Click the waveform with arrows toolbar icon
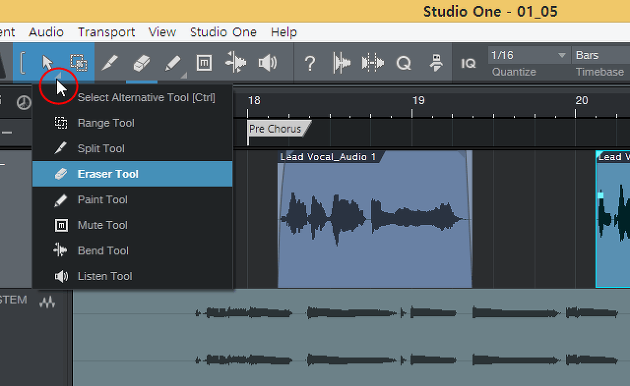This screenshot has height=386, width=630. click(372, 63)
